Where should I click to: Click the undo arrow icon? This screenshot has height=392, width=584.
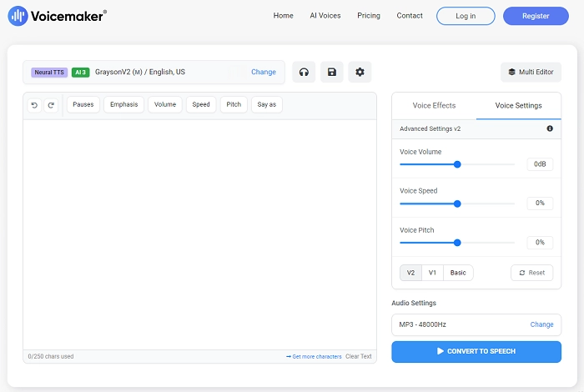pos(34,105)
